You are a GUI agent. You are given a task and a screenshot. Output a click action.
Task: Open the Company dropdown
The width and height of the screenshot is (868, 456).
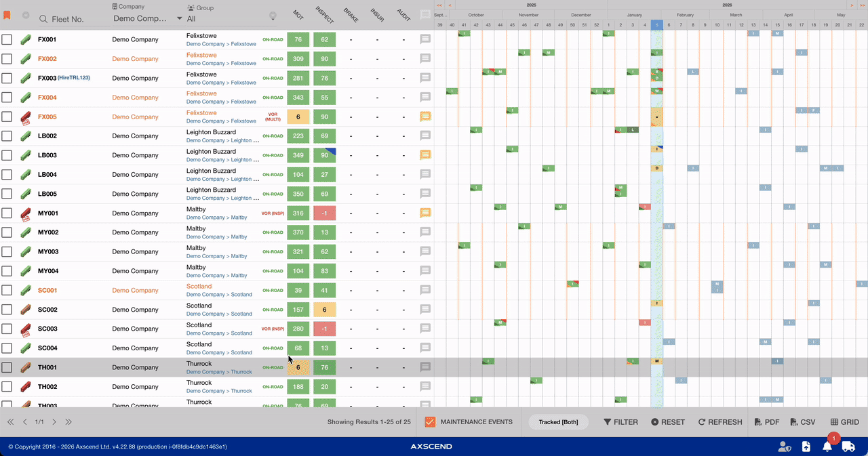[147, 19]
